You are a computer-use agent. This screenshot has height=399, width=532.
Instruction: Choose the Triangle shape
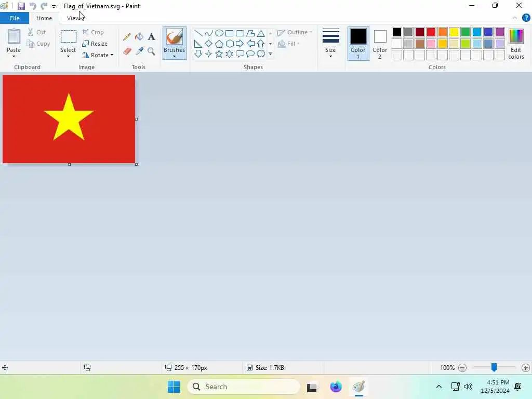click(261, 33)
